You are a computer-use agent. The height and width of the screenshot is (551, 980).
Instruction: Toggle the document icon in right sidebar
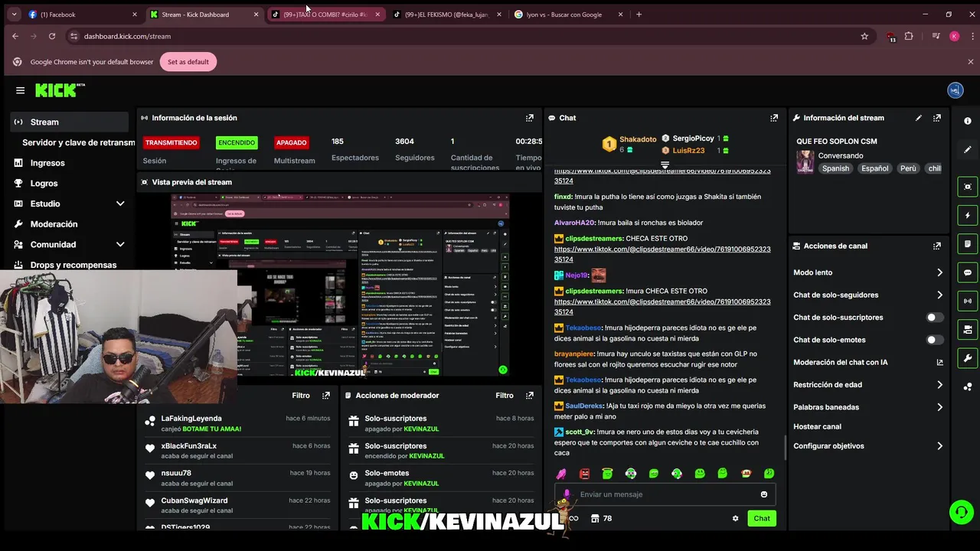click(968, 244)
